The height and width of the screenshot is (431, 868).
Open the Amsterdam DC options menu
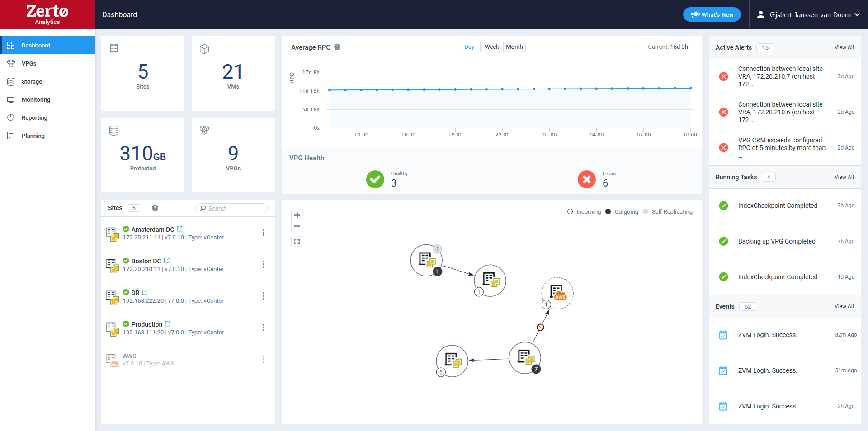click(264, 233)
